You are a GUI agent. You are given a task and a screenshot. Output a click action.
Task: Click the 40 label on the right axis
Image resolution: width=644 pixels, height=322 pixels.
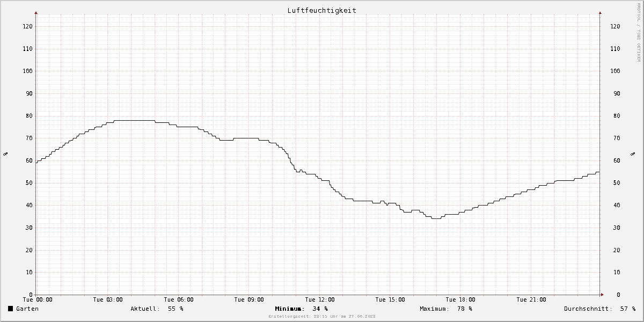(617, 205)
